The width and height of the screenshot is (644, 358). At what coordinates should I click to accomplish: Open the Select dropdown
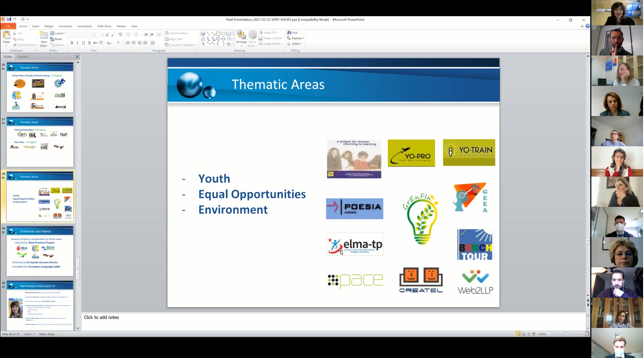294,44
